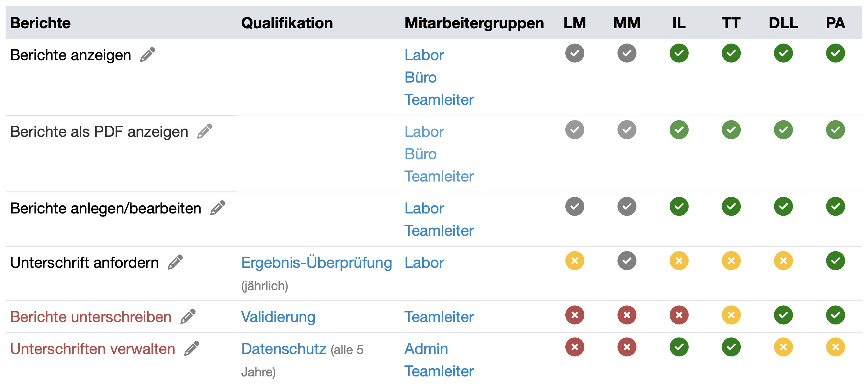Open the Datenschutz qualification link
The width and height of the screenshot is (868, 386).
(284, 349)
